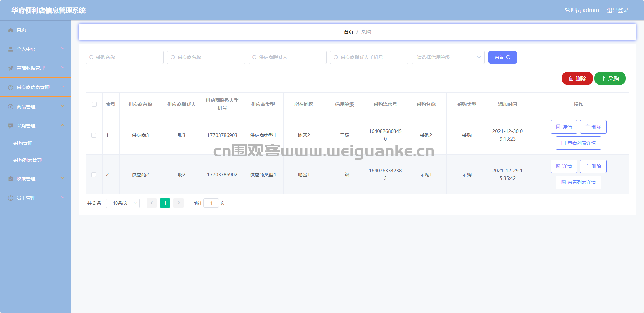644x313 pixels.
Task: Collapse 采购管理 using its chevron
Action: (63, 125)
